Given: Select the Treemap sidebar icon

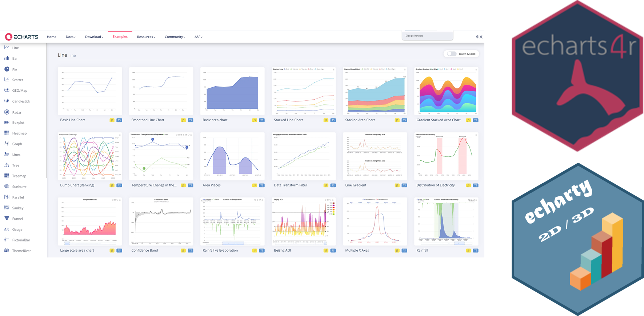Looking at the screenshot, I should click(x=7, y=176).
